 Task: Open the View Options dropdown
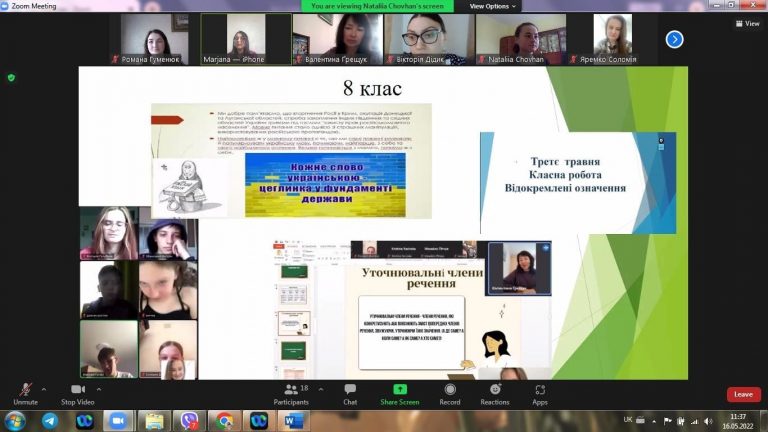tap(492, 6)
